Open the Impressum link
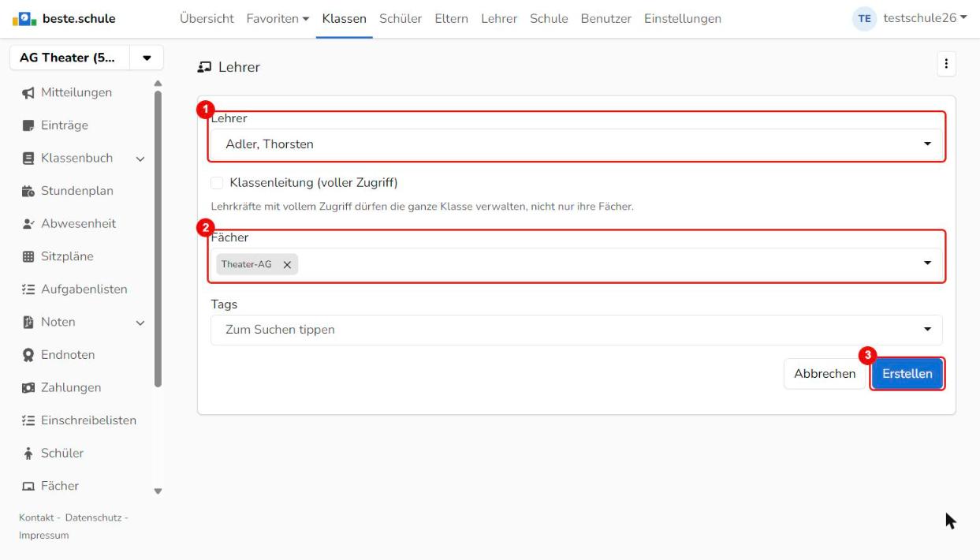Image resolution: width=980 pixels, height=560 pixels. pos(43,536)
